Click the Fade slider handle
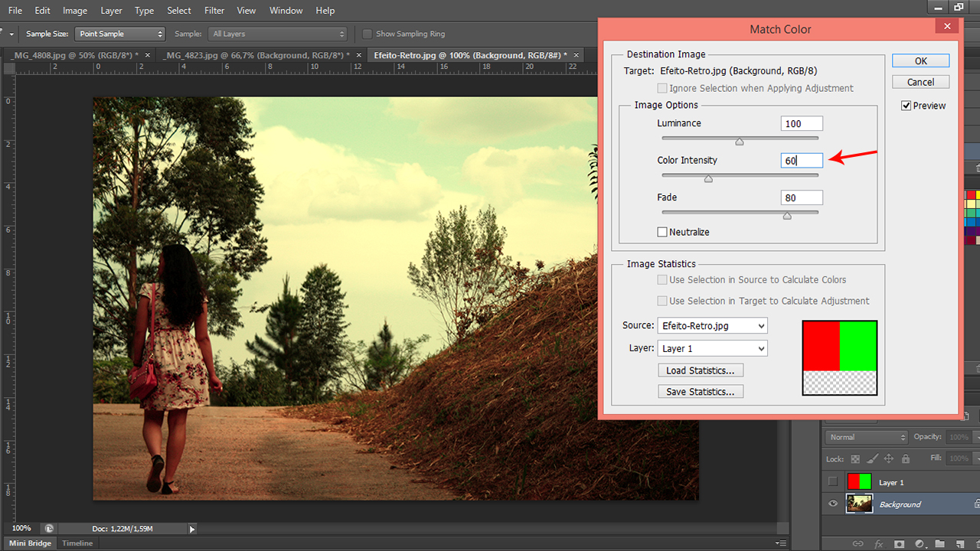The image size is (980, 551). (787, 216)
